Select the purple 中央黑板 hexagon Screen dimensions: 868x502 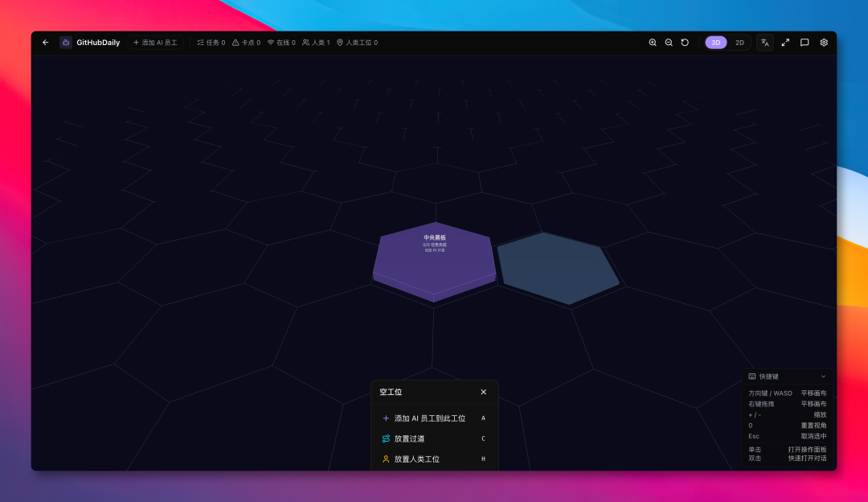[435, 261]
